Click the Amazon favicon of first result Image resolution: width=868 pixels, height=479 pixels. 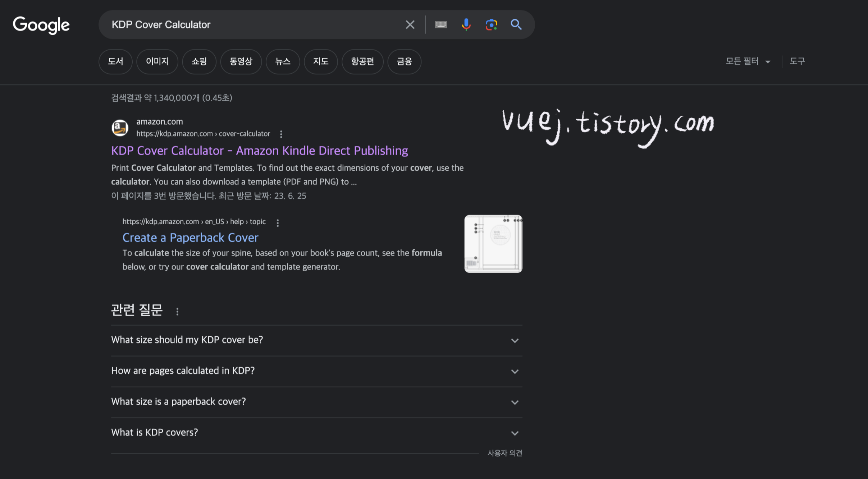point(120,128)
